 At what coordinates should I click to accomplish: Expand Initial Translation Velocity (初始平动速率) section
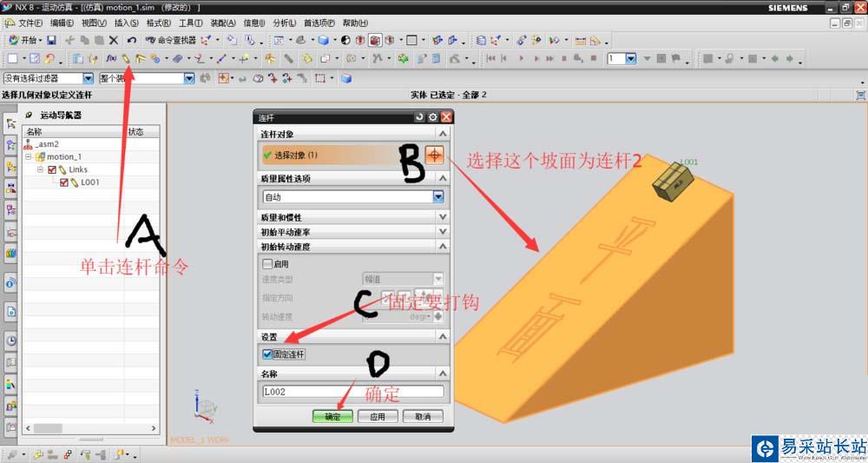(x=443, y=231)
